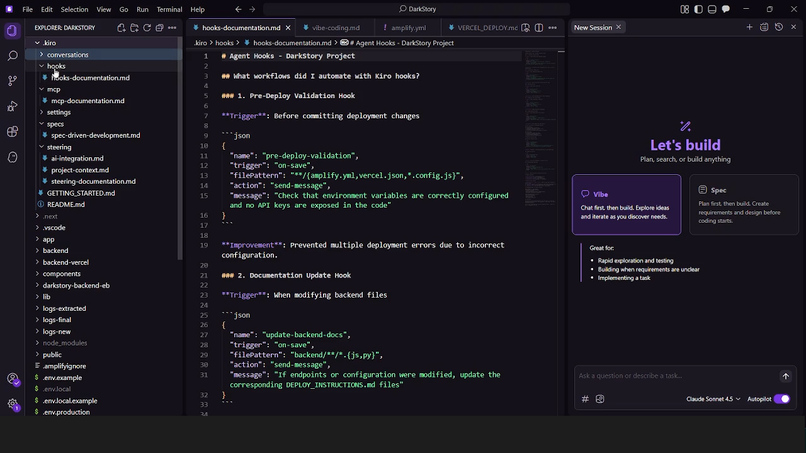Open spec-driven-development.md file
Viewport: 806px width, 453px height.
click(95, 135)
